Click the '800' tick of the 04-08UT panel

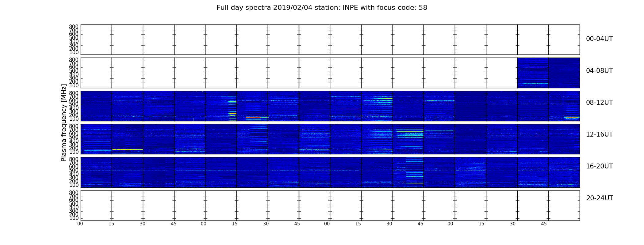point(74,60)
